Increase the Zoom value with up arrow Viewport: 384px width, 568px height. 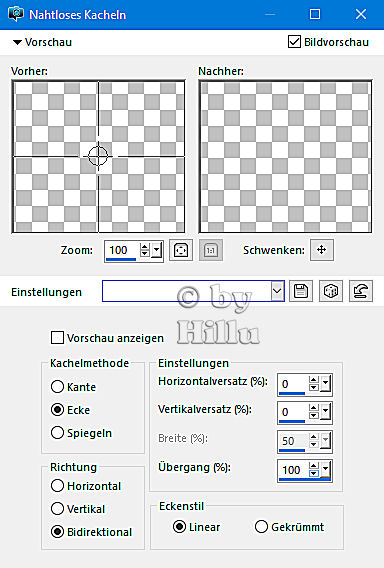pyautogui.click(x=145, y=247)
